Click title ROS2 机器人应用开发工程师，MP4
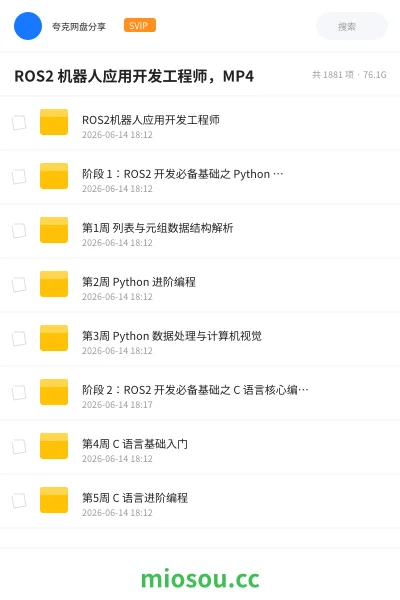The height and width of the screenshot is (600, 400). click(134, 76)
